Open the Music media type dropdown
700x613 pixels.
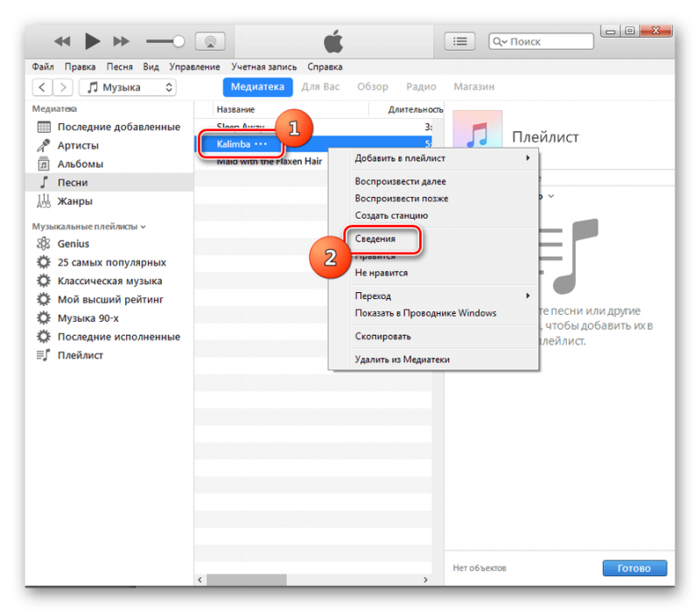(x=128, y=87)
